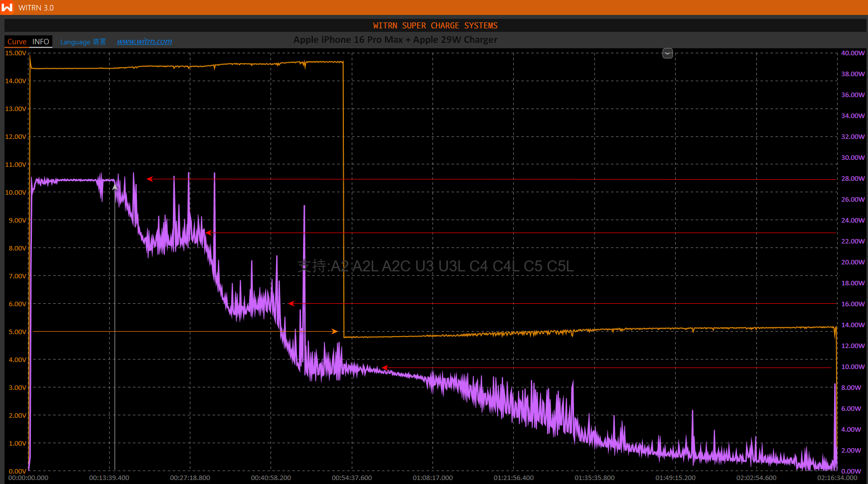Viewport: 868px width, 484px height.
Task: Click the white cursor arrow on the vertical line
Action: 115,187
